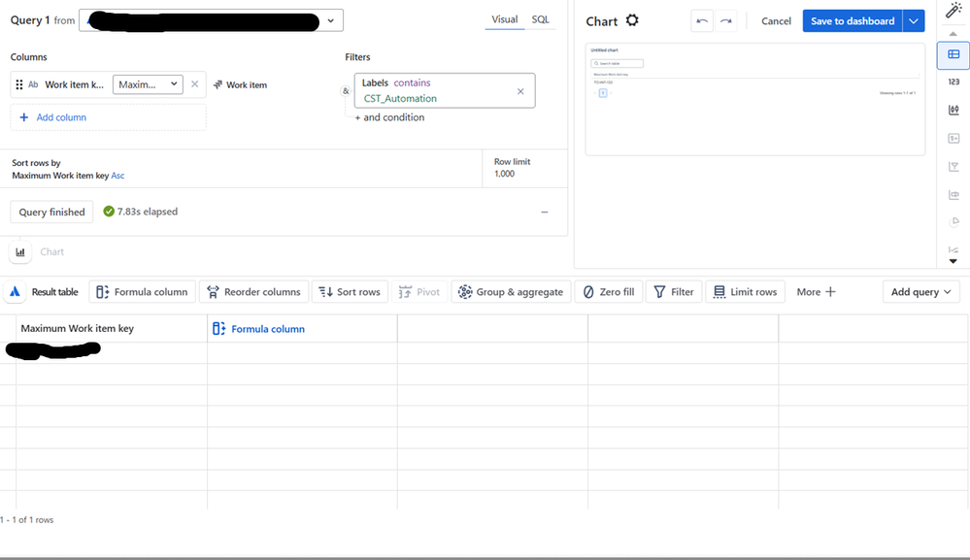The height and width of the screenshot is (560, 970).
Task: Click the Result table step icon
Action: click(x=15, y=292)
